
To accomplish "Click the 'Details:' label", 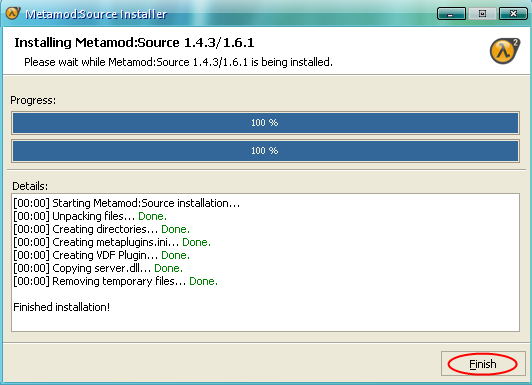I will (x=30, y=186).
